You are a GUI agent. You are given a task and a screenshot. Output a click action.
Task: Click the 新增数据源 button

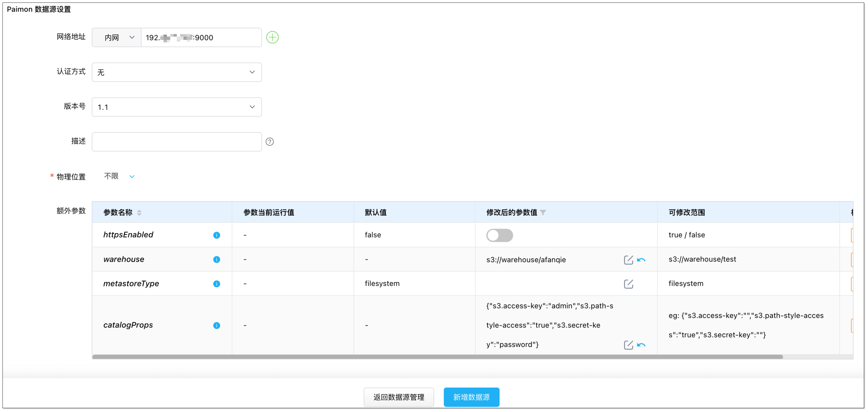pyautogui.click(x=471, y=397)
